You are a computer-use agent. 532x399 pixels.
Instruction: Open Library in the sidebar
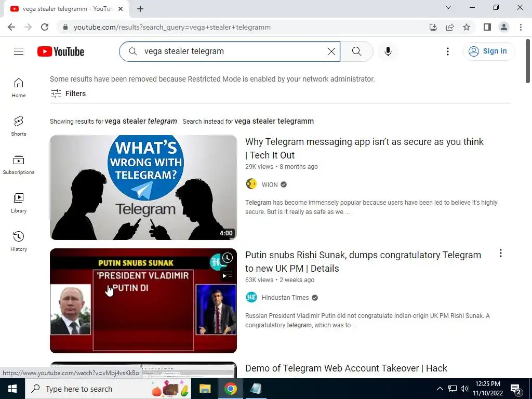(19, 203)
